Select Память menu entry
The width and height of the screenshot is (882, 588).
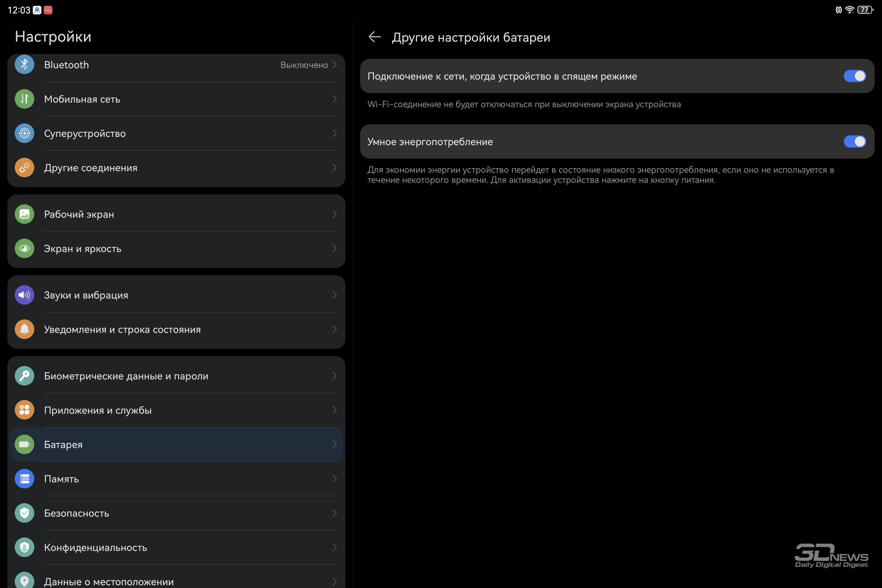(176, 478)
